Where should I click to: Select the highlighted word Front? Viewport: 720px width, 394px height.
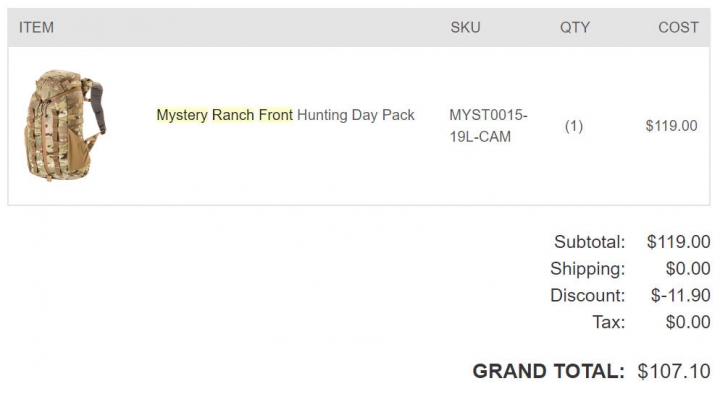pyautogui.click(x=276, y=115)
